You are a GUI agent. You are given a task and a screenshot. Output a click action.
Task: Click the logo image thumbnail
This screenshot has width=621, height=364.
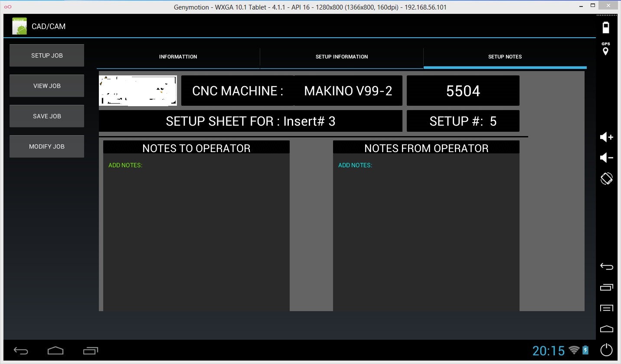click(x=138, y=91)
